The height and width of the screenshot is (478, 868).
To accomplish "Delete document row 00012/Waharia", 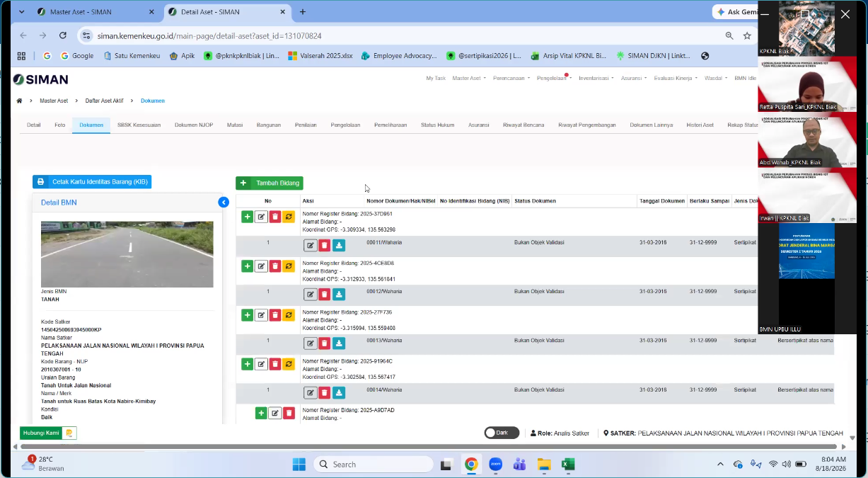I will [324, 294].
